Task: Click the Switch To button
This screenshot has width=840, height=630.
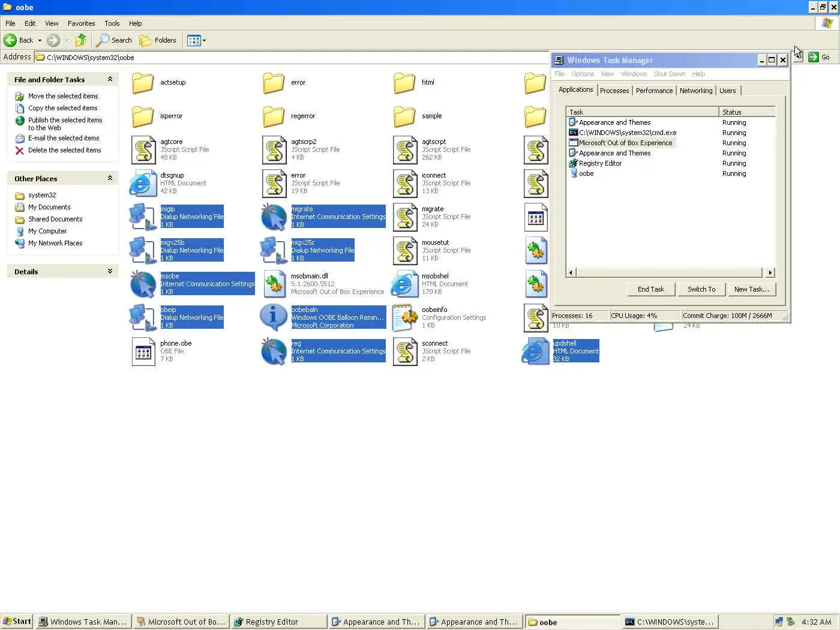Action: click(701, 289)
